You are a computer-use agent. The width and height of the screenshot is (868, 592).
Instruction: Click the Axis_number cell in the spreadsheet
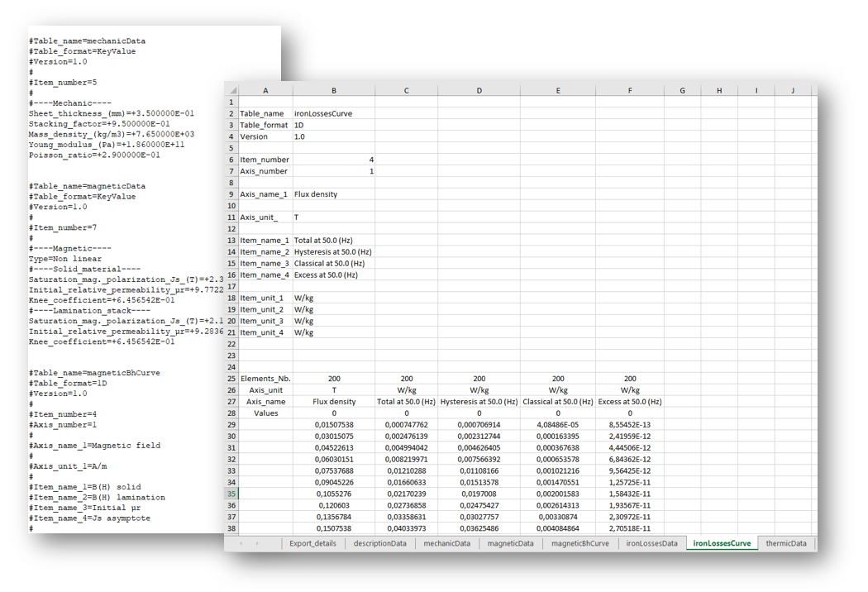(265, 171)
